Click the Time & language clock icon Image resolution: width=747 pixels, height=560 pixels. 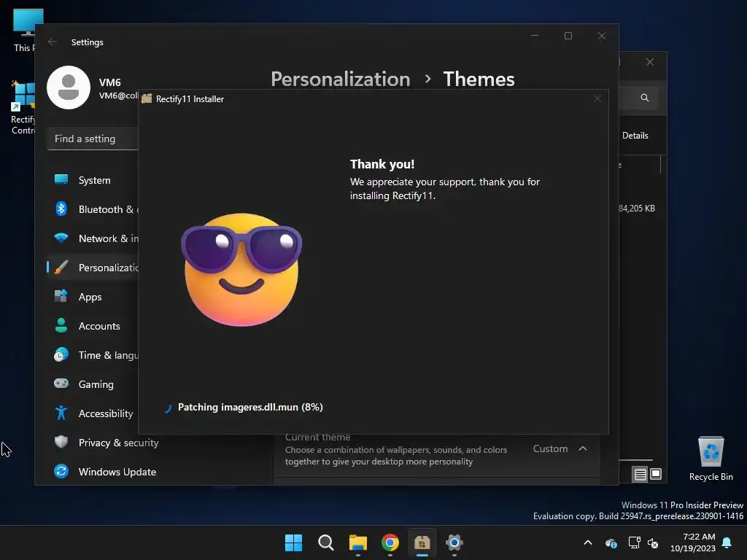tap(61, 355)
